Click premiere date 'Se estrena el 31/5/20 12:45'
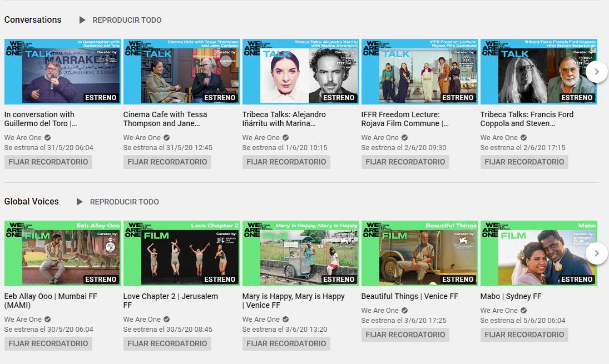Viewport: 609px width, 364px height. [x=168, y=148]
